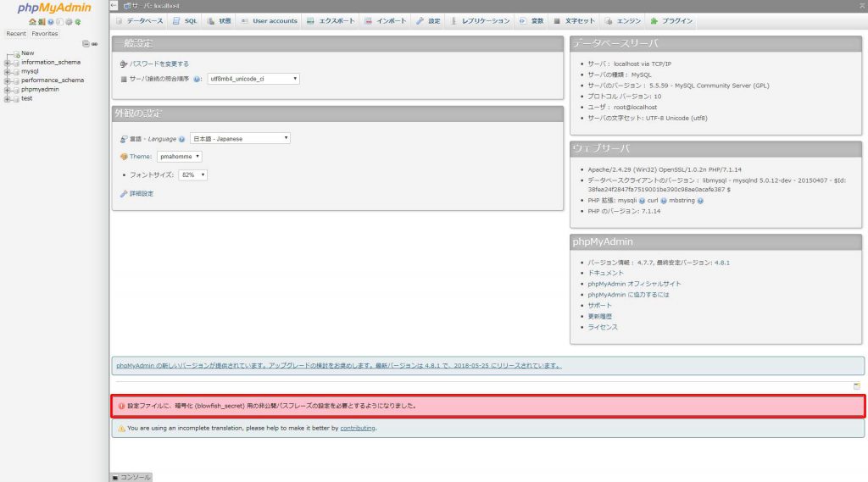
Task: Expand the phpmyadmin database node
Action: click(x=7, y=90)
